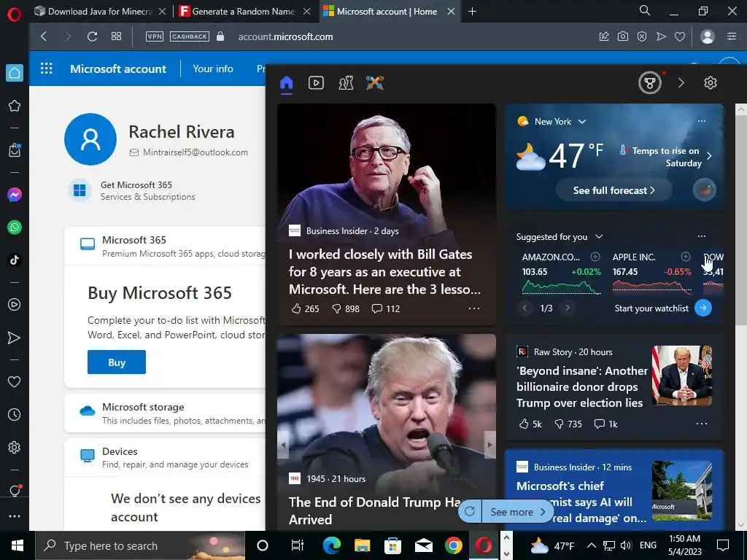
Task: Open TikTok in the Opera sidebar
Action: (x=15, y=260)
